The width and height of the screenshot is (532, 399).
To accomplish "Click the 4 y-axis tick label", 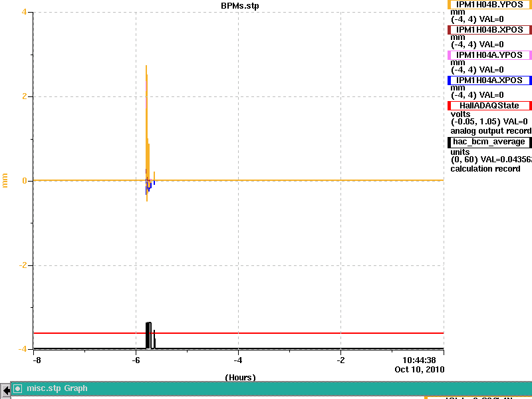I will pyautogui.click(x=24, y=12).
